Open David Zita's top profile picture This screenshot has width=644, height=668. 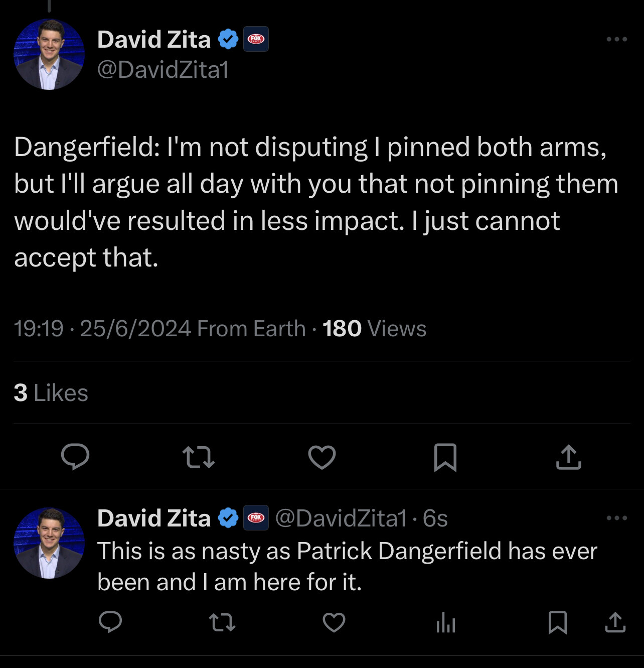click(49, 54)
